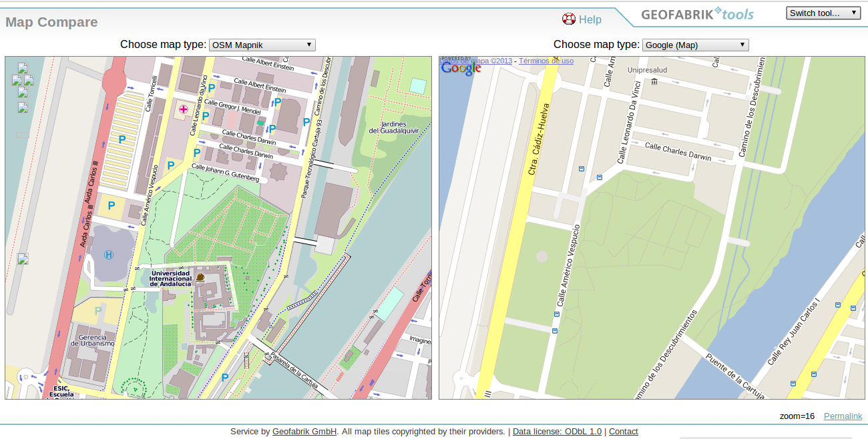Pan the OSM map down
Image resolution: width=868 pixels, height=439 pixels.
click(x=23, y=92)
